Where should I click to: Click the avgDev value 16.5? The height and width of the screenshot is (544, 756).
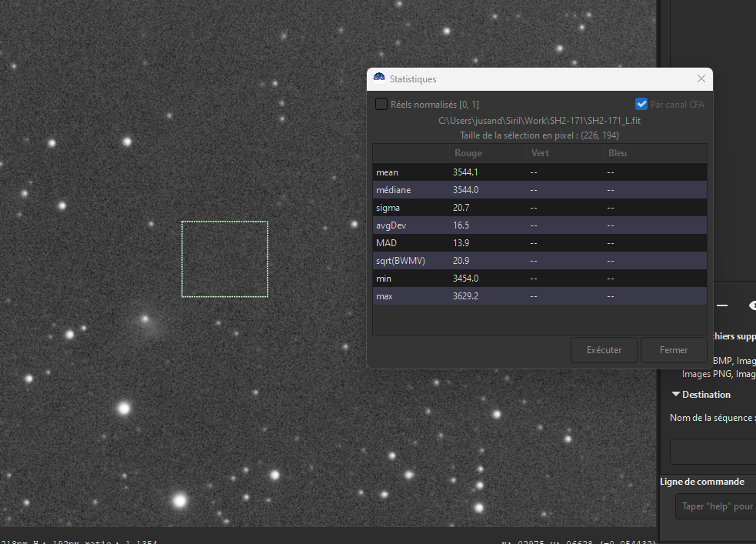pyautogui.click(x=461, y=225)
